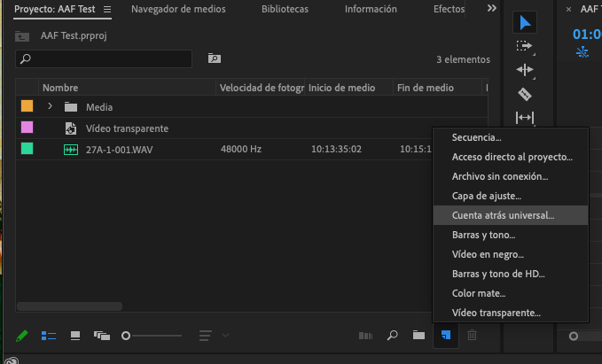Close the AAF sequence tab
This screenshot has height=364, width=602.
coord(568,9)
